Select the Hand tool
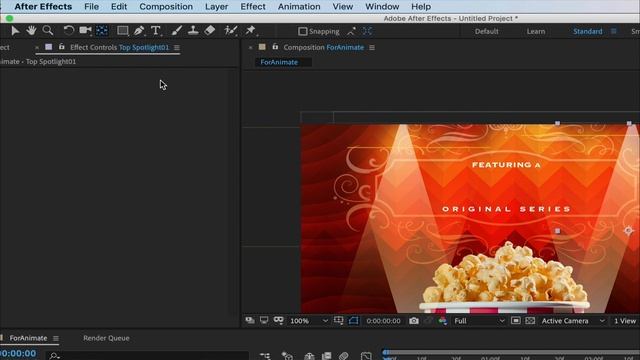Screen dimensions: 640x360 pos(31,31)
